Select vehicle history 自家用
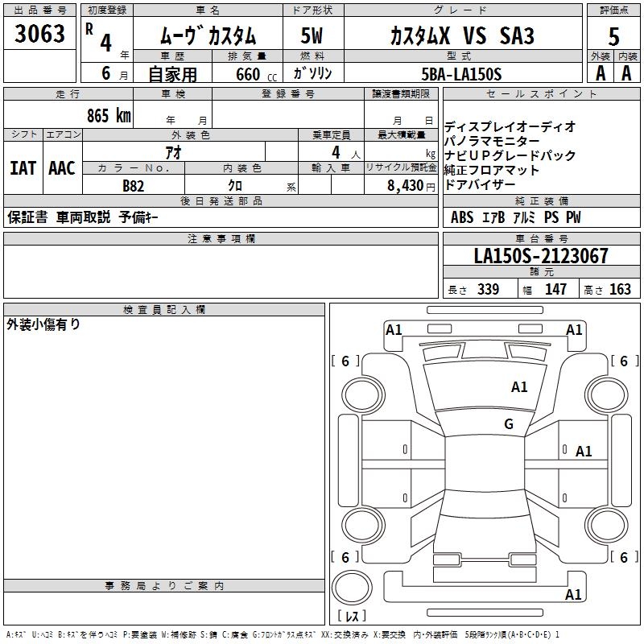Screen dimensions: 644x644 click(172, 74)
